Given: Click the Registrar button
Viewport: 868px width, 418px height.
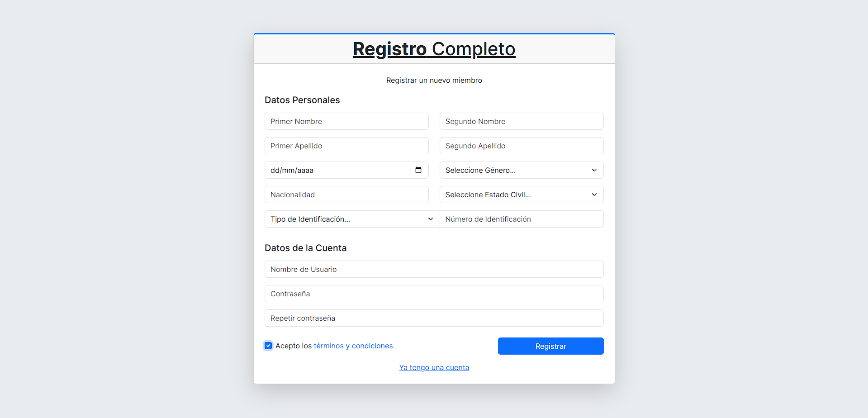Looking at the screenshot, I should (550, 346).
